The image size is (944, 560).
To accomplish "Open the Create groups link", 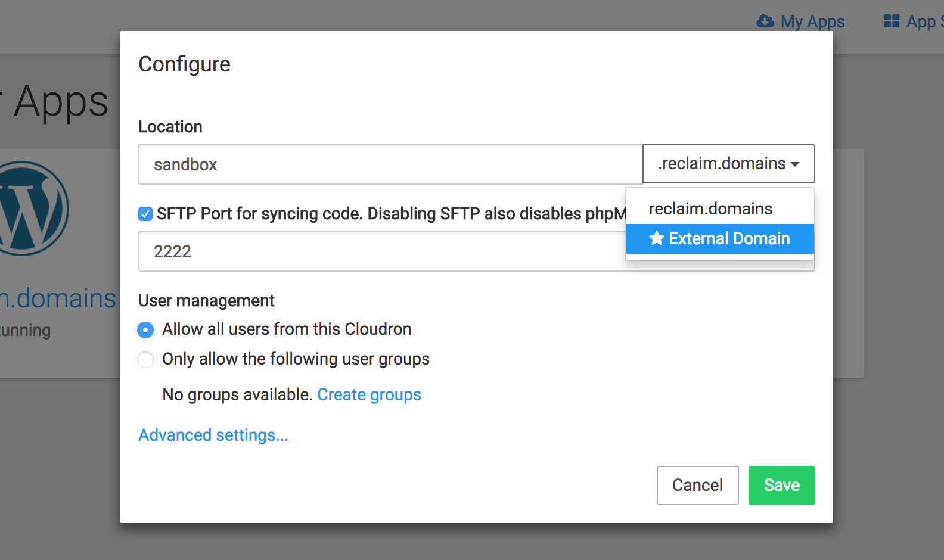I will coord(369,394).
